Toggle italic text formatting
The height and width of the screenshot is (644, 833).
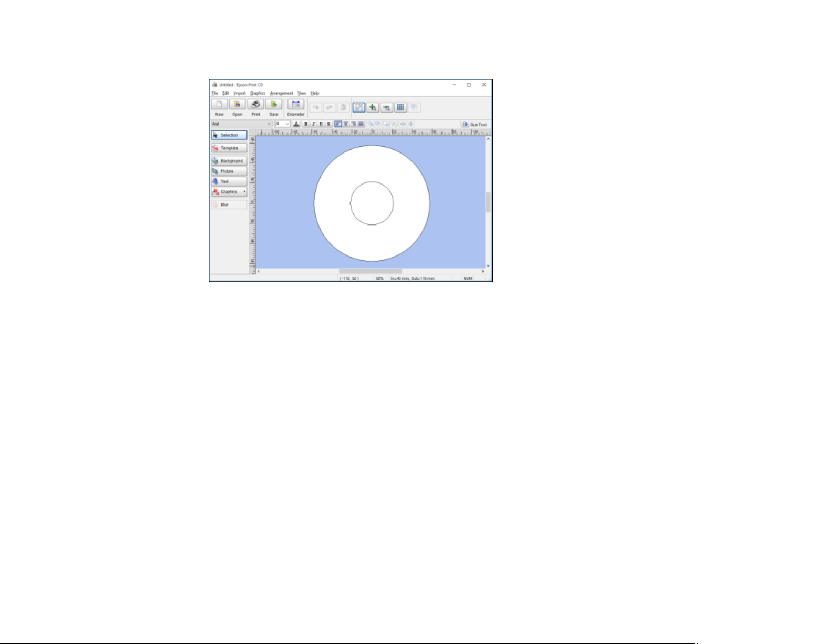click(314, 124)
